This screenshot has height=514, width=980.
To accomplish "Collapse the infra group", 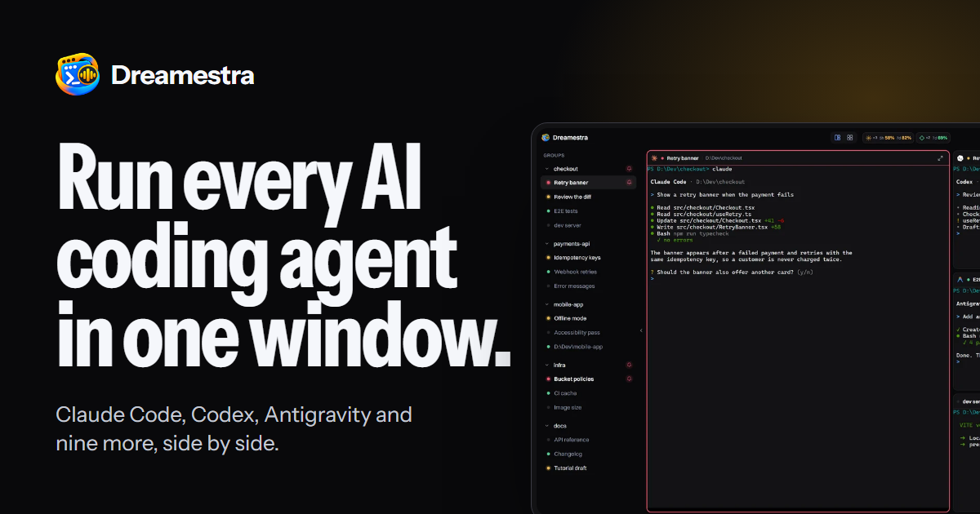I will pos(546,365).
